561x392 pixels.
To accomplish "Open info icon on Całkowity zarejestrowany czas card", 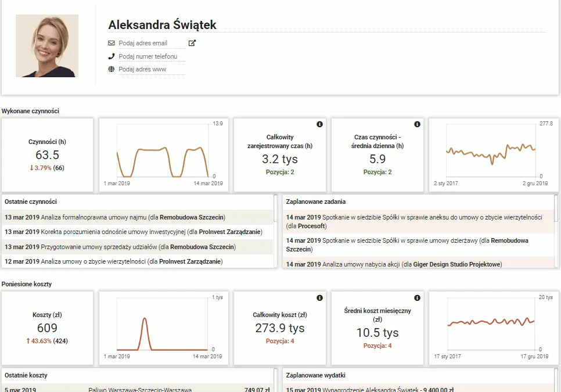I will [x=319, y=124].
